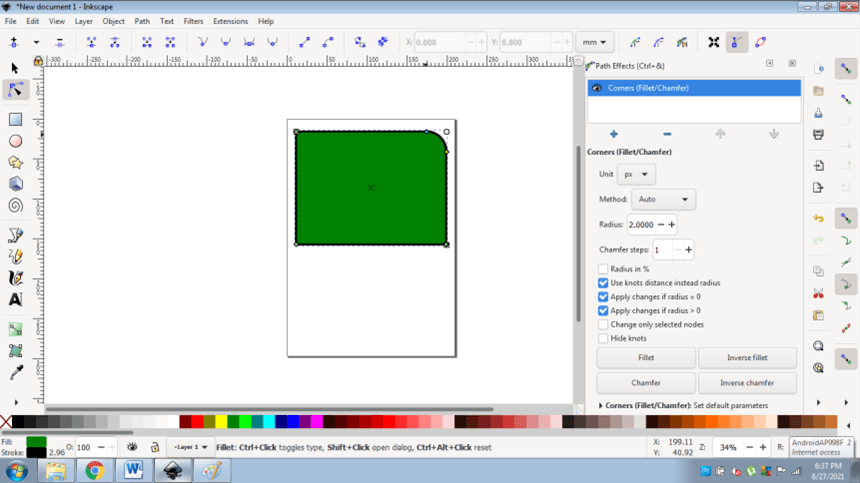The image size is (860, 483).
Task: Open the Method Auto dropdown
Action: 663,200
